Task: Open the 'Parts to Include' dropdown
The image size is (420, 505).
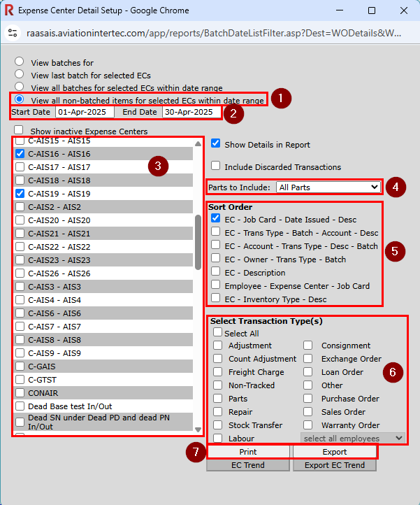Action: click(328, 187)
